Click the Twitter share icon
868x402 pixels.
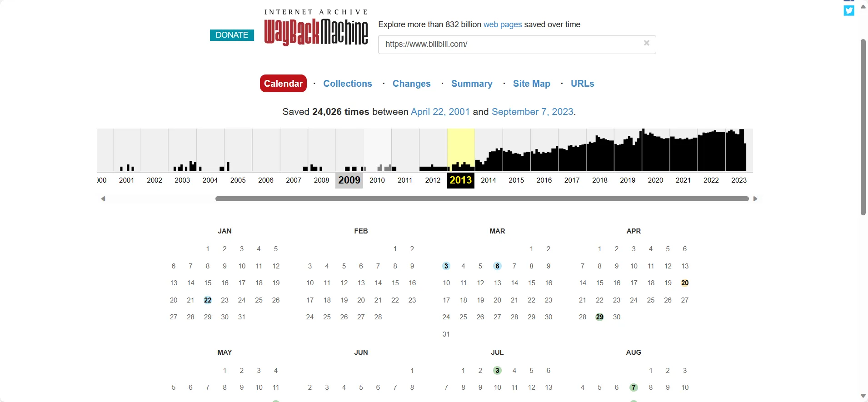(x=848, y=10)
